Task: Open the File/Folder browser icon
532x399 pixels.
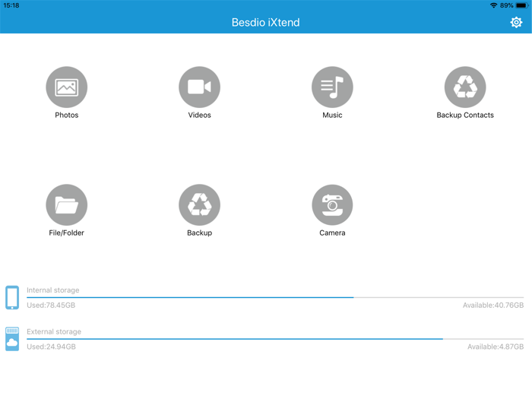Action: [x=67, y=205]
